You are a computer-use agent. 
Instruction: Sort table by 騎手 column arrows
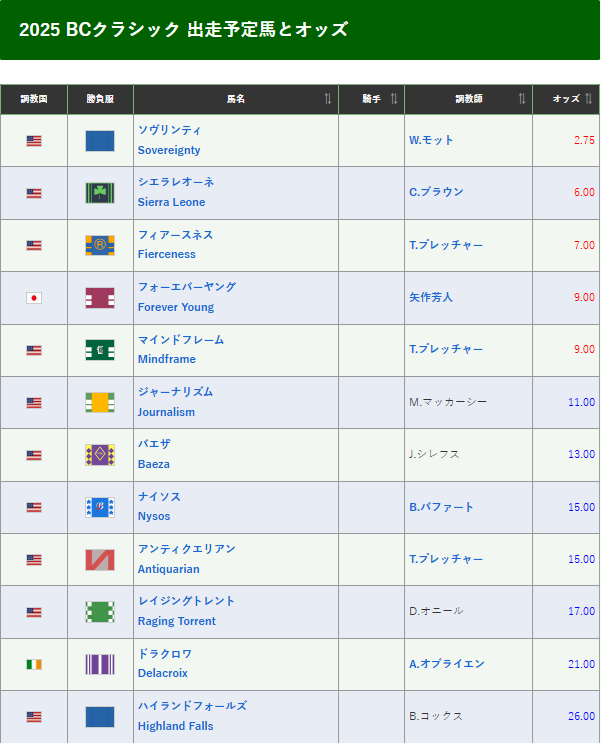(x=394, y=99)
